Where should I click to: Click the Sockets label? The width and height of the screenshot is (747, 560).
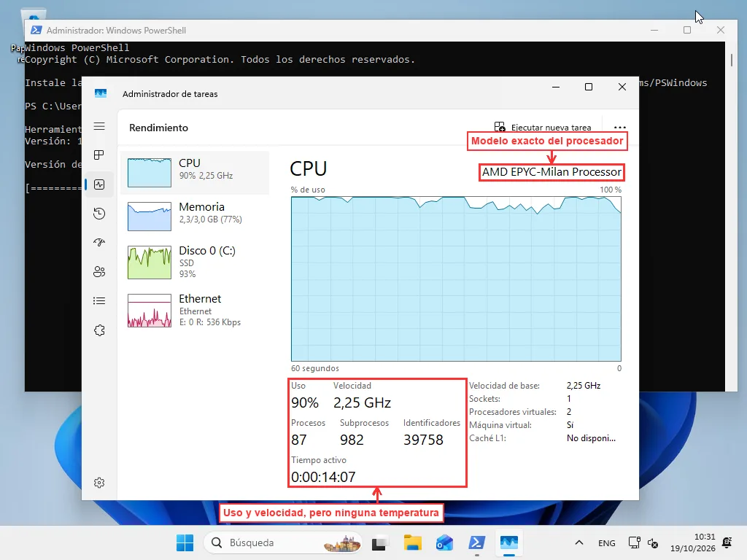point(484,399)
